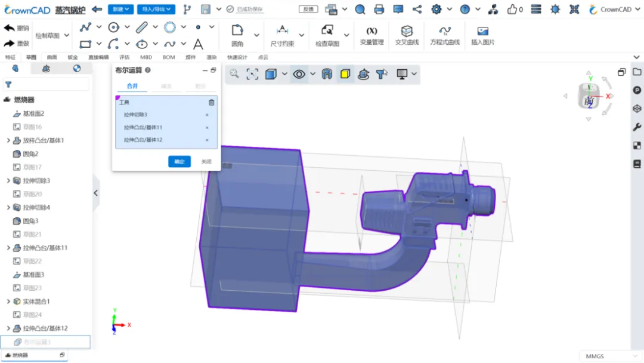Image resolution: width=644 pixels, height=363 pixels.
Task: Click the selection filter funnel icon
Action: click(x=382, y=74)
